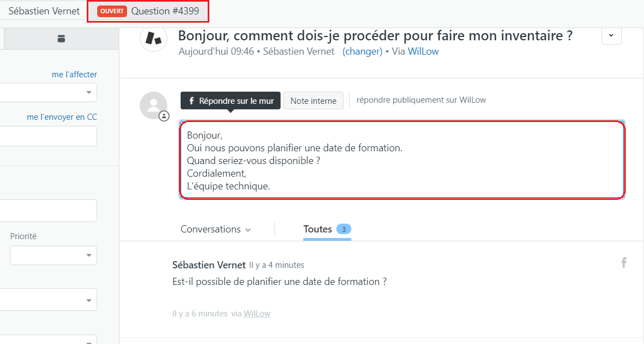Click the agent avatar next to the reply box
The image size is (644, 344).
(154, 105)
